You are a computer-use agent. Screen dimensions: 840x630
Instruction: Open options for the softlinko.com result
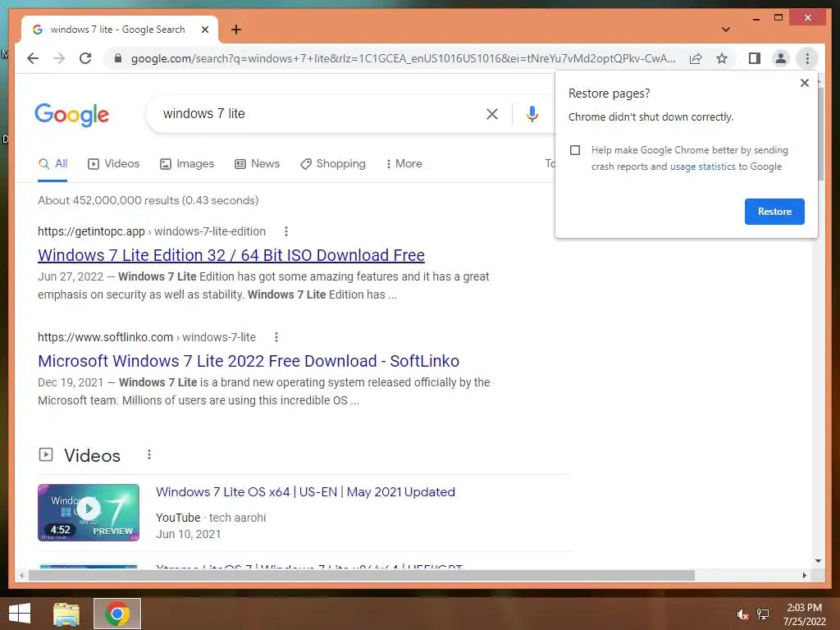click(x=276, y=337)
